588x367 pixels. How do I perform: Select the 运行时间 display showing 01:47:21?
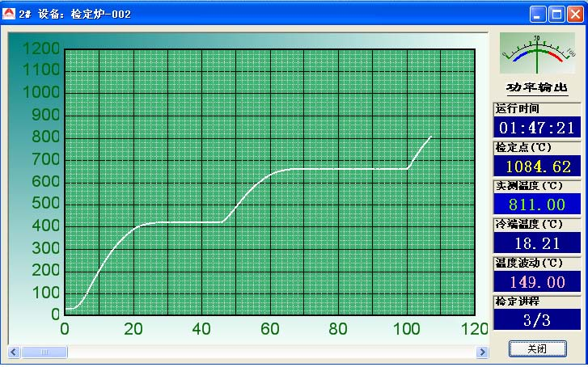click(x=536, y=128)
